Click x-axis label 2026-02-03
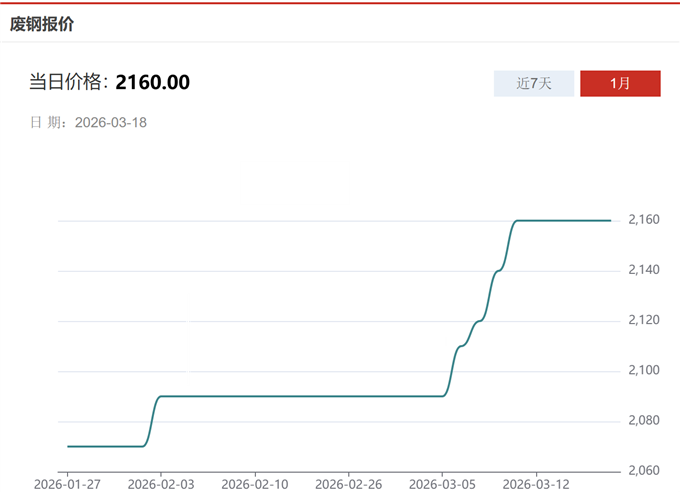 161,484
